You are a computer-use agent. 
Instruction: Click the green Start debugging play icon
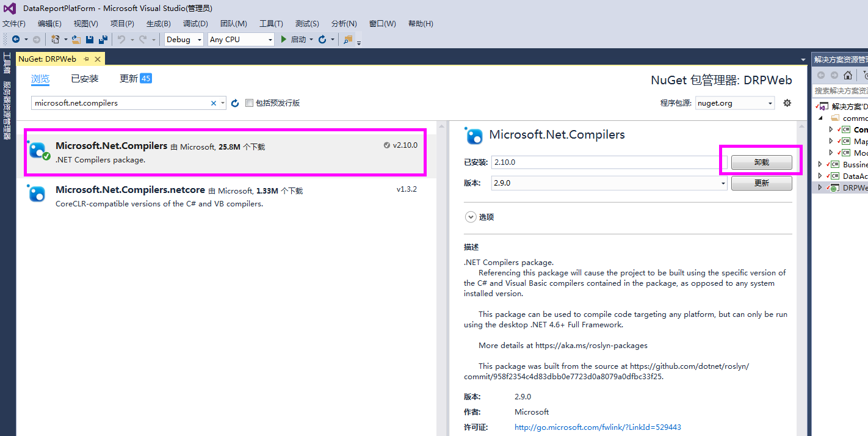pos(283,39)
